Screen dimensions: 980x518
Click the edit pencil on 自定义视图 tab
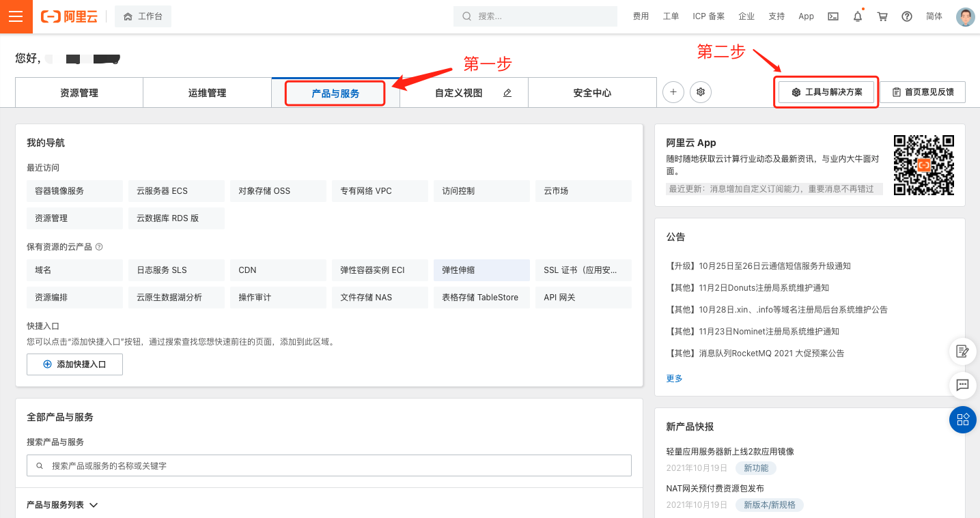(507, 93)
